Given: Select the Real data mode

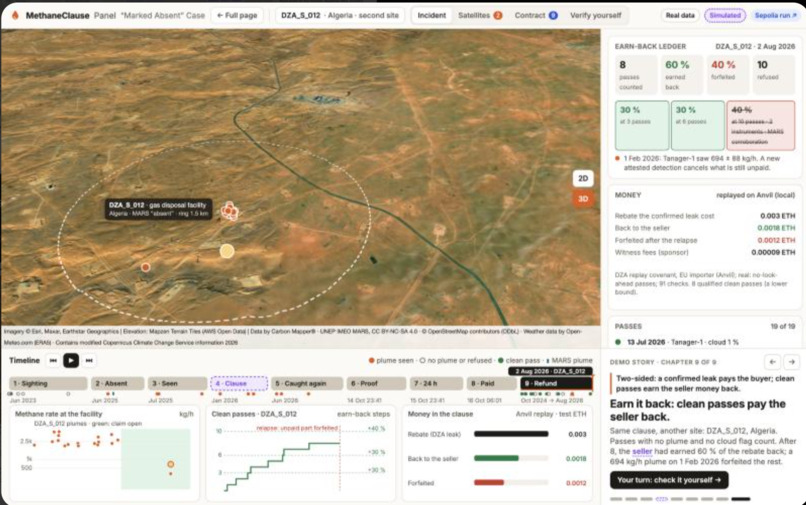Looking at the screenshot, I should point(680,15).
